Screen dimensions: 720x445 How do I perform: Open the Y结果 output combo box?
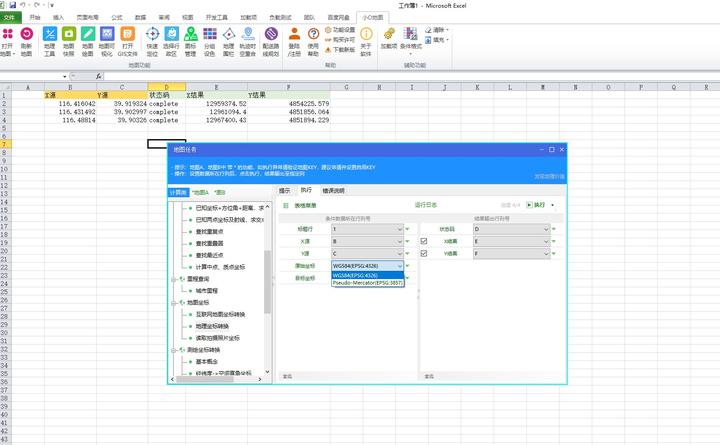pos(512,253)
